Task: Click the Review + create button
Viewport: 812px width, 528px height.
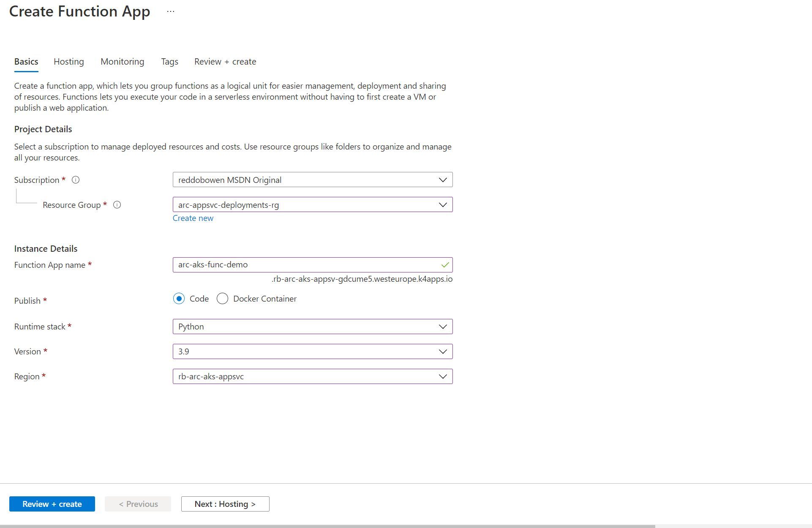Action: click(x=52, y=504)
